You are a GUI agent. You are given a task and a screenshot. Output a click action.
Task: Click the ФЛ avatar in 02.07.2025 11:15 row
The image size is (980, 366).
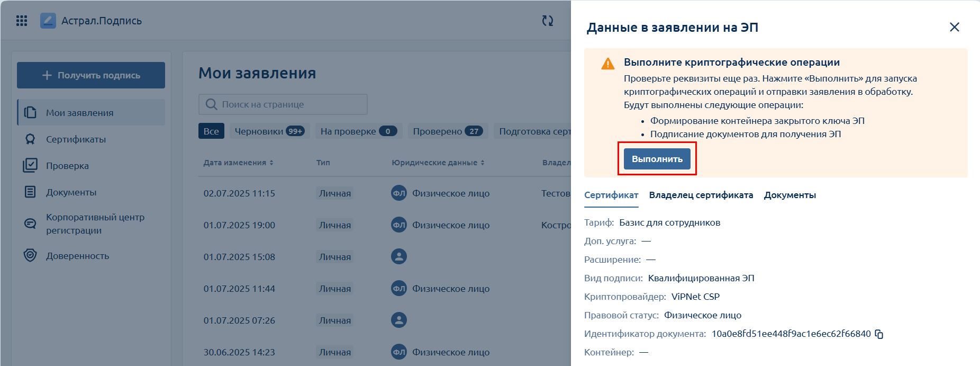tap(399, 193)
